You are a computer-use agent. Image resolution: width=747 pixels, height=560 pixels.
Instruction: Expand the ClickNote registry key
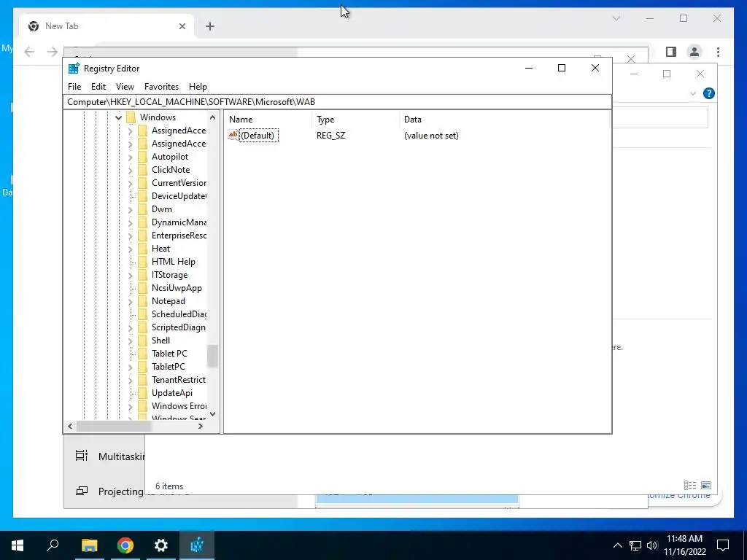131,170
